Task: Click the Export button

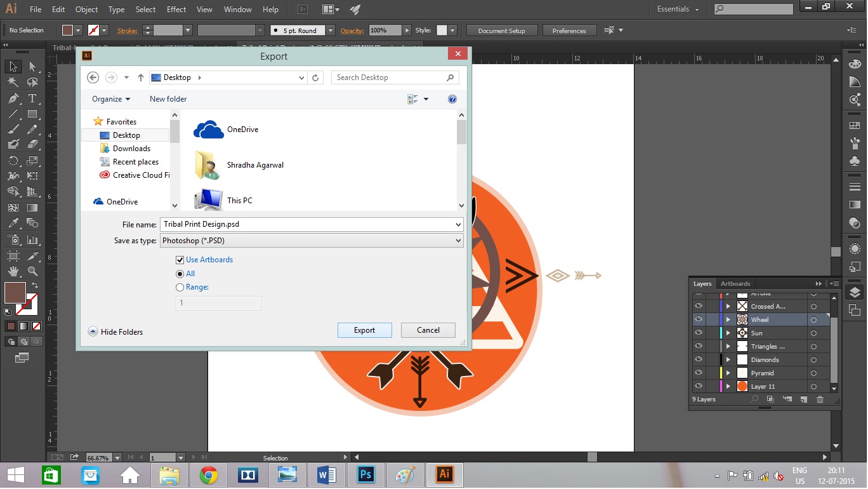Action: click(x=365, y=330)
